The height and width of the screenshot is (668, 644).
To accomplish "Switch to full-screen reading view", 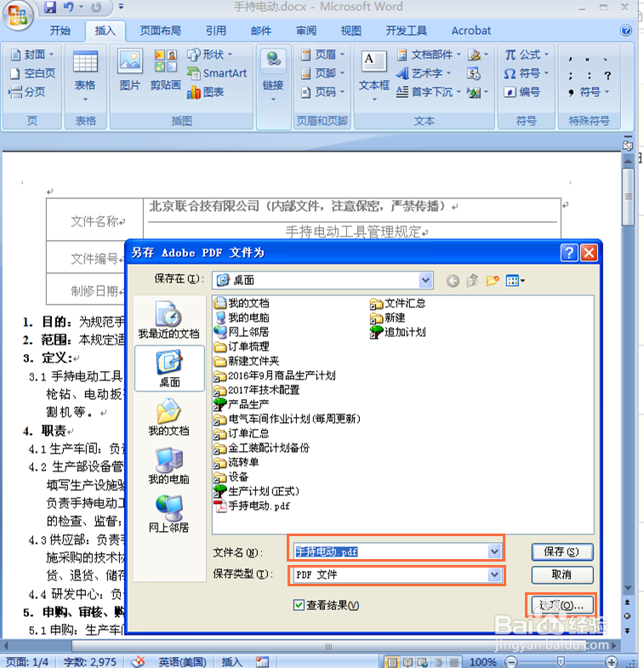I will tap(407, 662).
